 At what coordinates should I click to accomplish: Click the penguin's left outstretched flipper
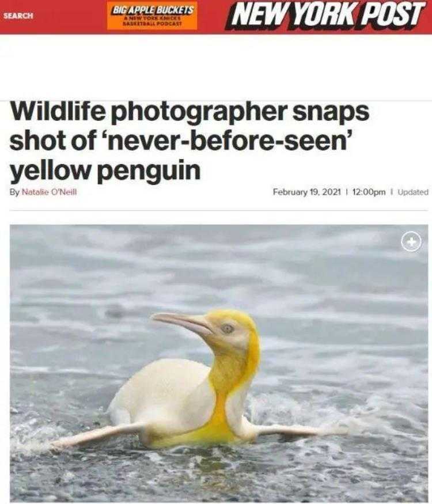(x=96, y=434)
